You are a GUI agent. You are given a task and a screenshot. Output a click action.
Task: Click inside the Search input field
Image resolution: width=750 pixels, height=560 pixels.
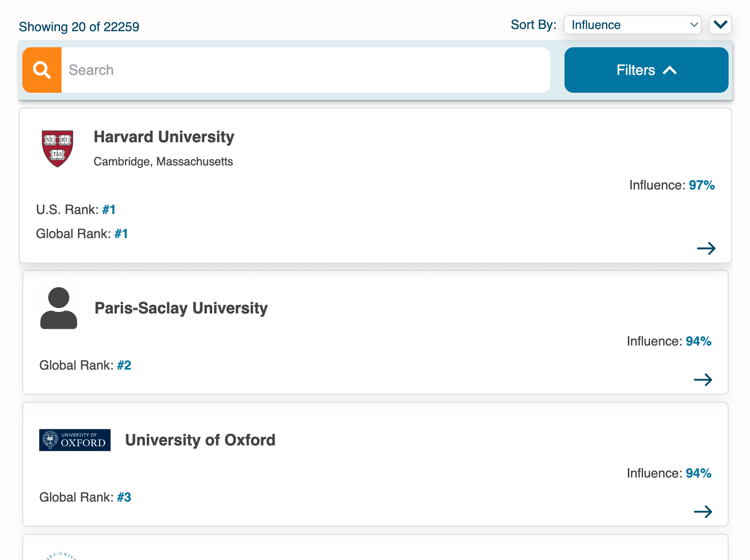(x=268, y=70)
